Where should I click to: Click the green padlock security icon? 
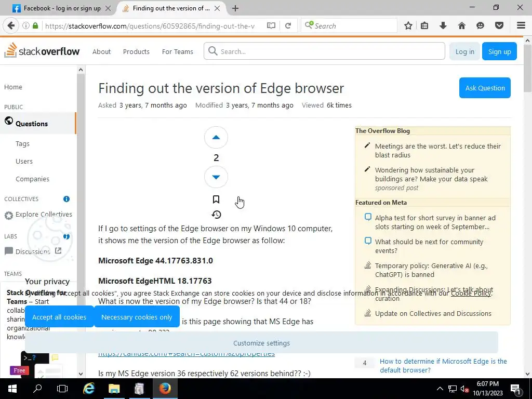point(35,25)
